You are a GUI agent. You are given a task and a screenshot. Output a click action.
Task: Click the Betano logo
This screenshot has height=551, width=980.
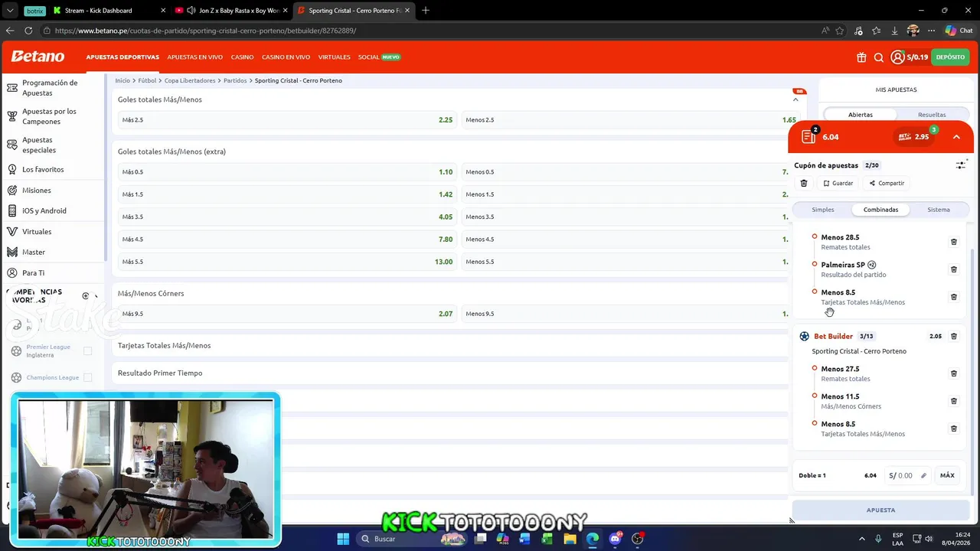(38, 57)
